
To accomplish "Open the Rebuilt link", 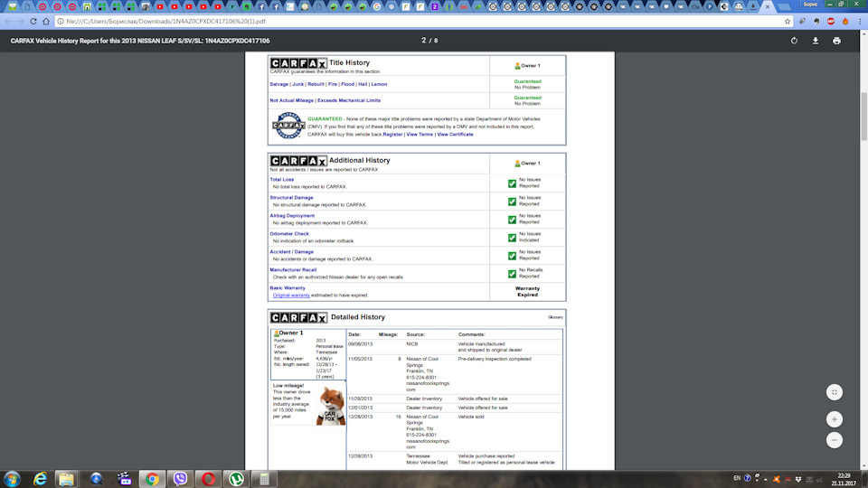I will (x=316, y=84).
